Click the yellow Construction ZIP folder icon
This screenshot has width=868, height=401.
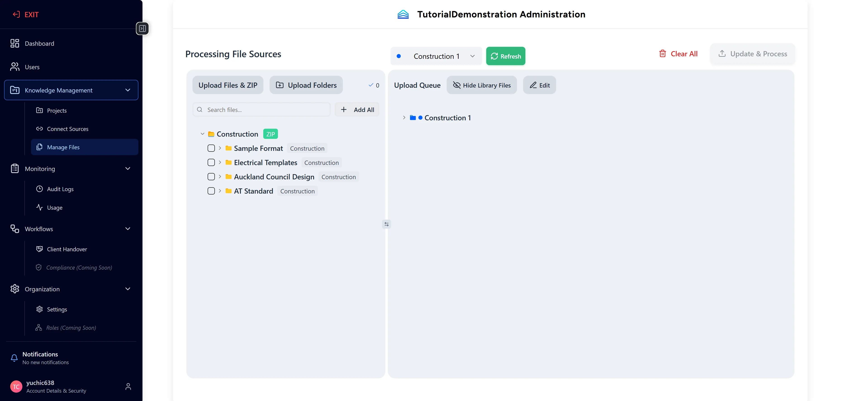211,134
